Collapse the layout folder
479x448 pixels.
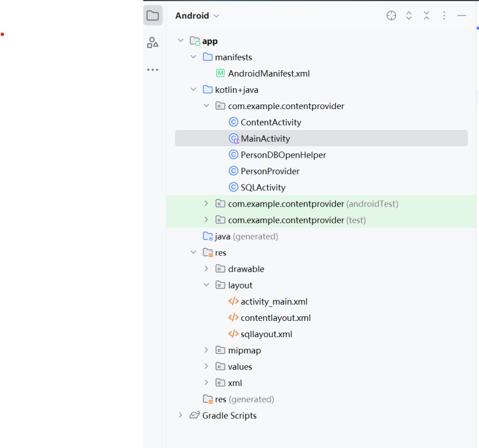click(x=206, y=285)
